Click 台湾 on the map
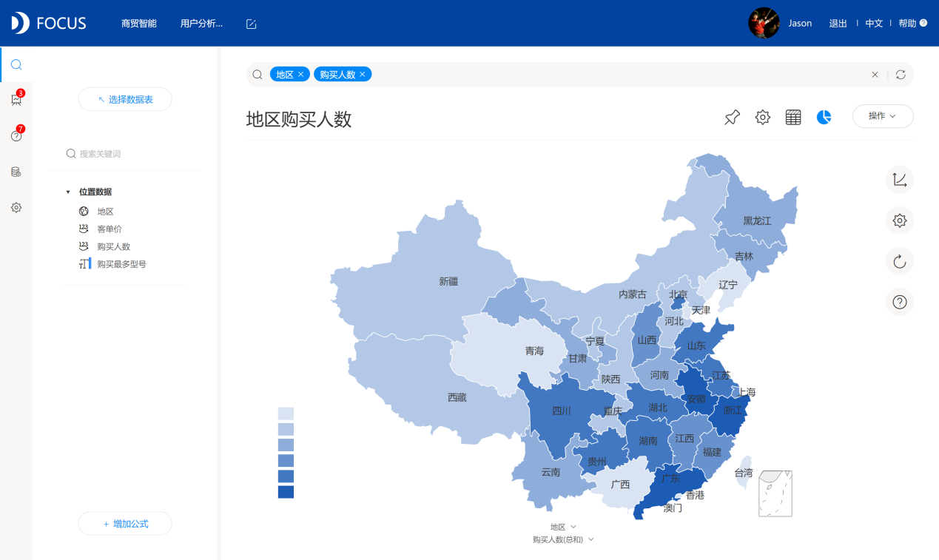 coord(744,473)
